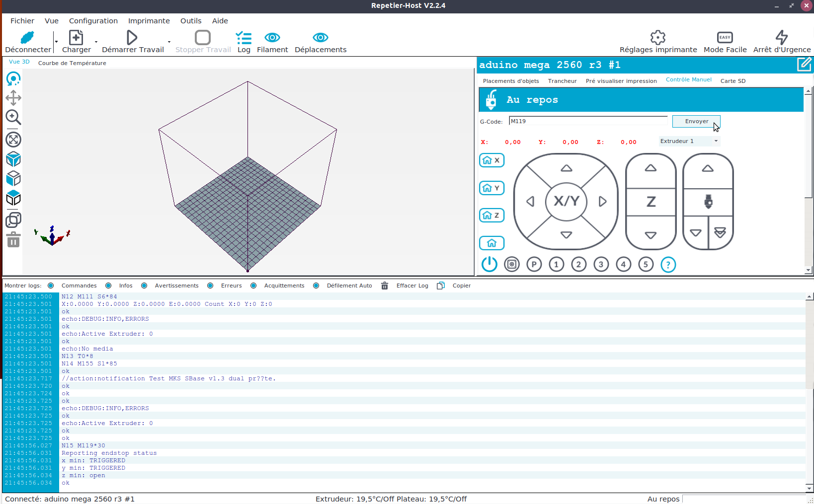Expand the Extrudeur 1 dropdown
This screenshot has height=504, width=814.
point(716,141)
